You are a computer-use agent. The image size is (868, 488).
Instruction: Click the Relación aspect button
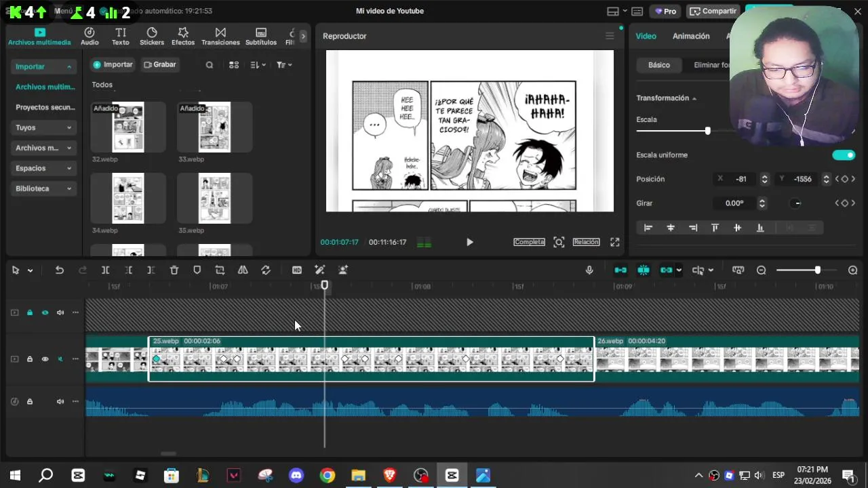586,242
